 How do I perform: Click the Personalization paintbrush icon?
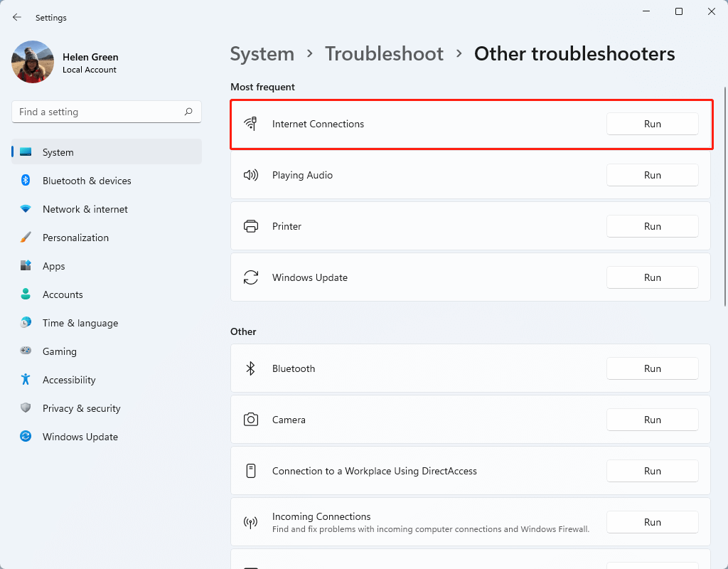pos(26,238)
